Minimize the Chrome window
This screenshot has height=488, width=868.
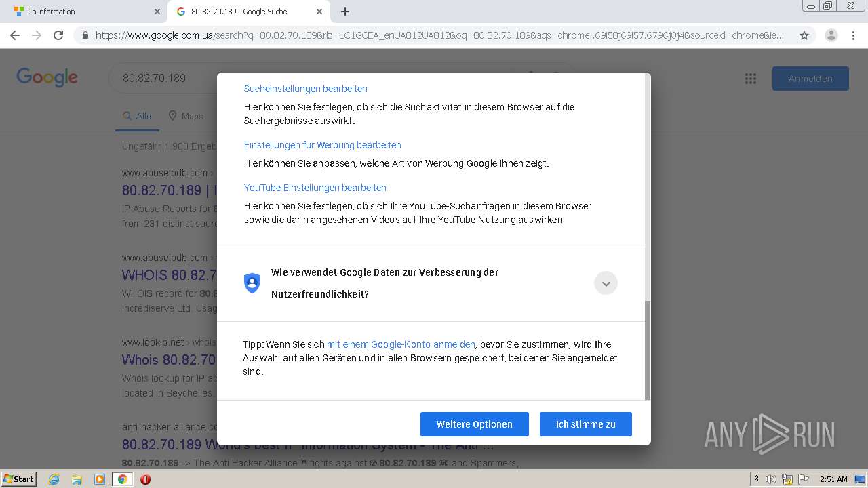(810, 6)
